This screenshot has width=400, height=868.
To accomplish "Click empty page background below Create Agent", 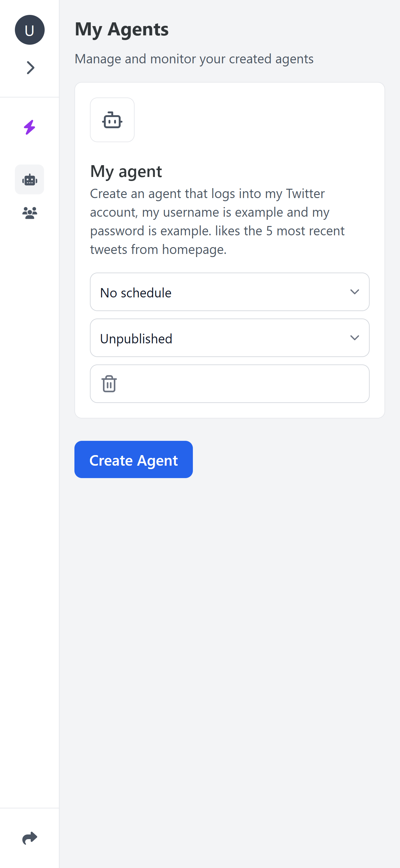I will (230, 640).
